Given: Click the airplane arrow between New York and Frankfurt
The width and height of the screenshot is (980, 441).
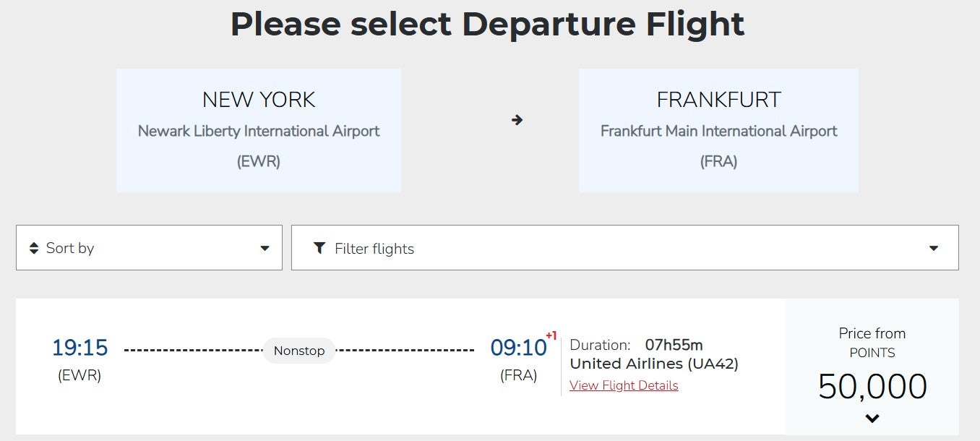Looking at the screenshot, I should (x=517, y=120).
